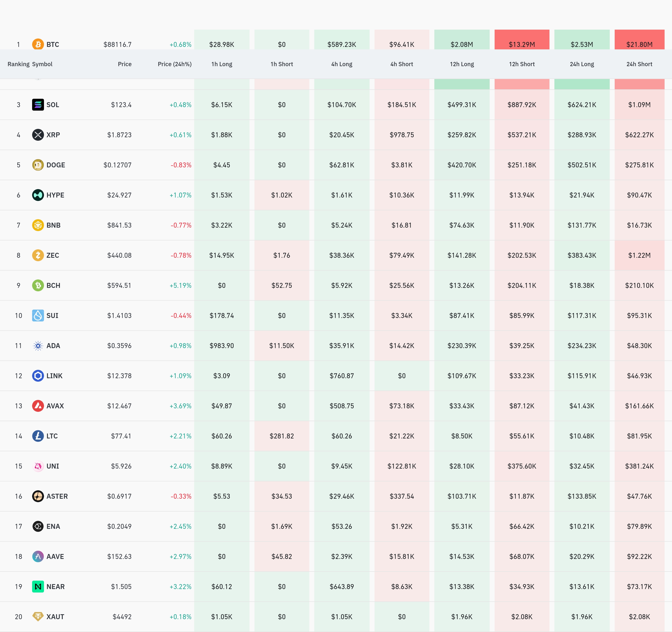Click the Dogecoin DOGE icon

point(38,165)
